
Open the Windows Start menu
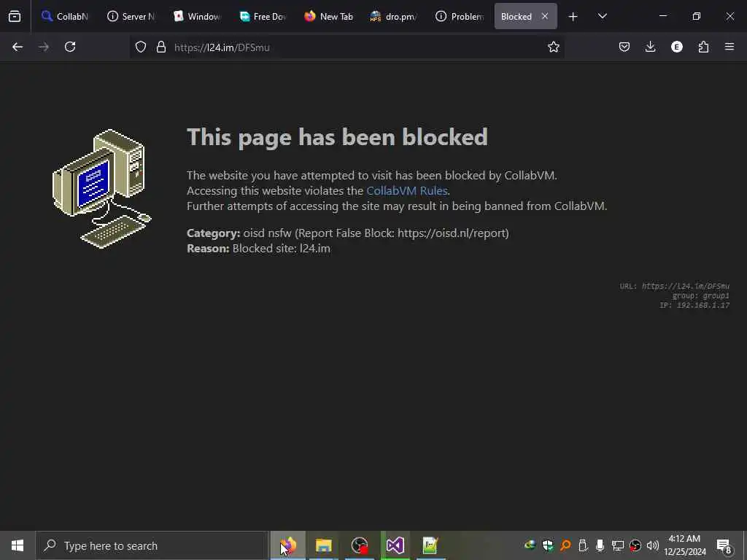tap(18, 545)
